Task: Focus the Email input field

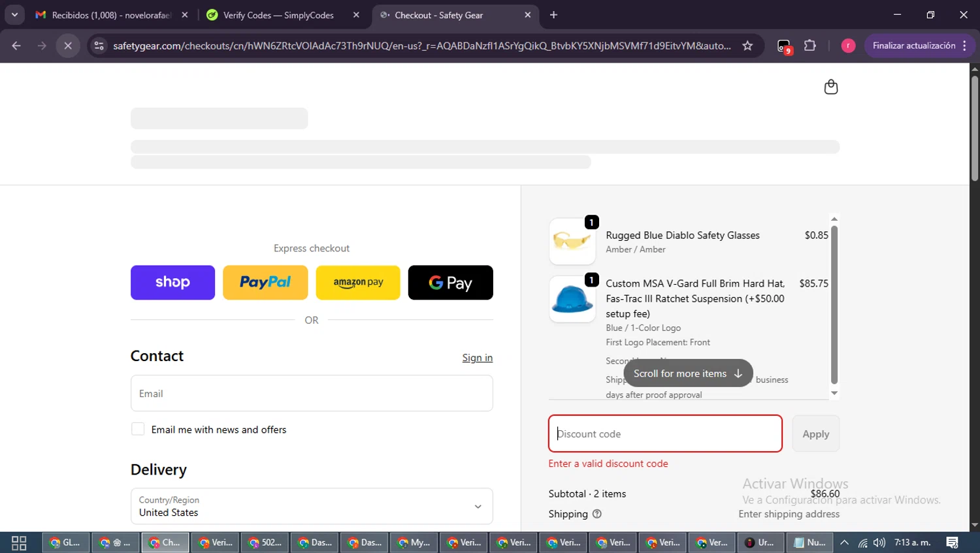Action: coord(312,393)
